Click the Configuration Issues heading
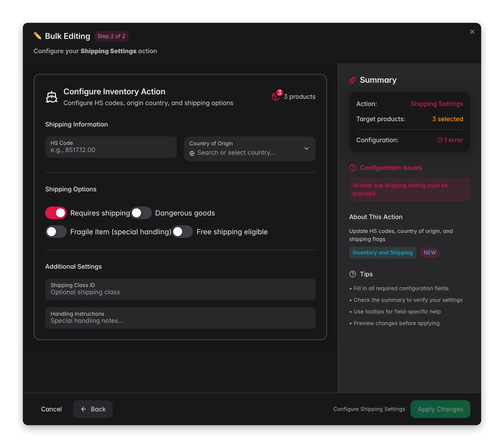504x448 pixels. point(391,168)
